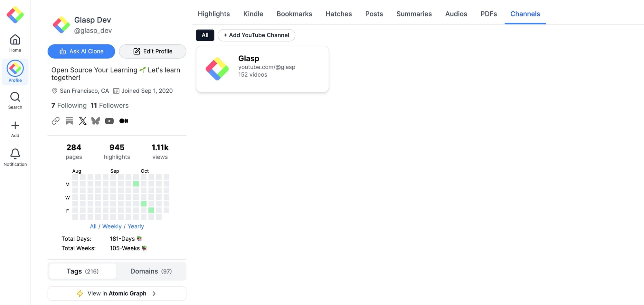Open Search from the sidebar
This screenshot has width=644, height=305.
coord(15,100)
